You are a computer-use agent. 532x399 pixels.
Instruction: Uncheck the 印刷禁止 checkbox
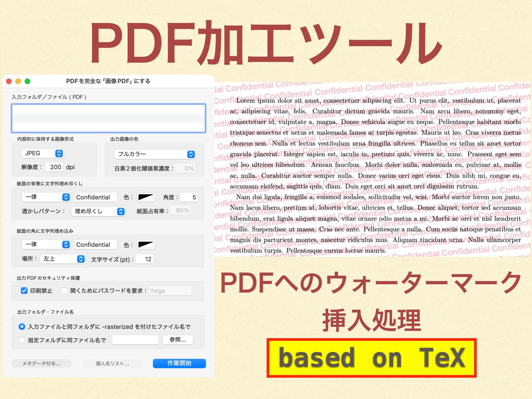[24, 290]
